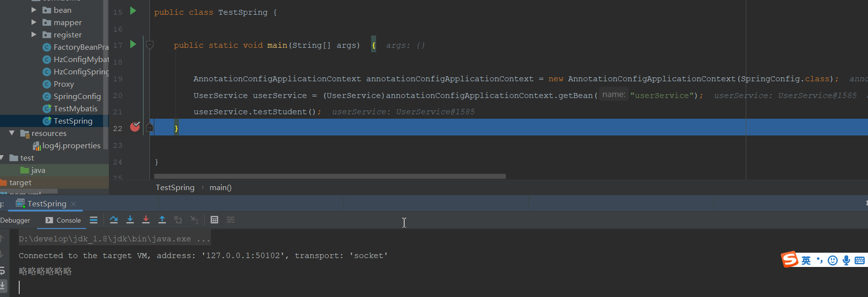This screenshot has width=868, height=297.
Task: Click the Step Into icon
Action: click(130, 220)
